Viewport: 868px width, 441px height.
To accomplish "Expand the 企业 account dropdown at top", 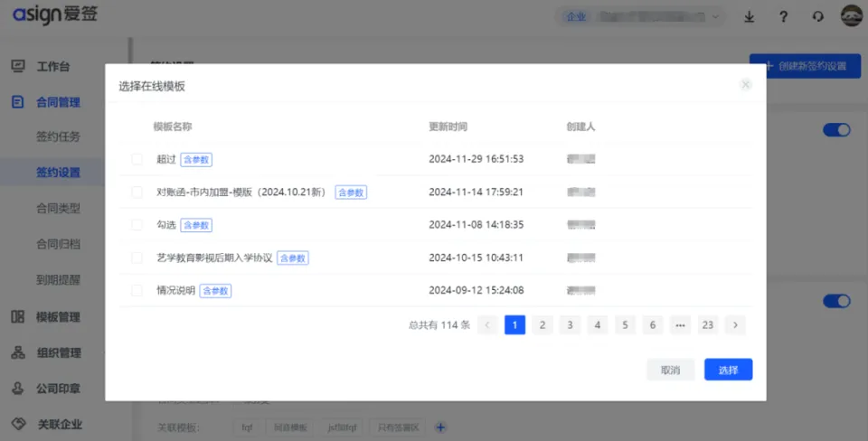I will (640, 16).
